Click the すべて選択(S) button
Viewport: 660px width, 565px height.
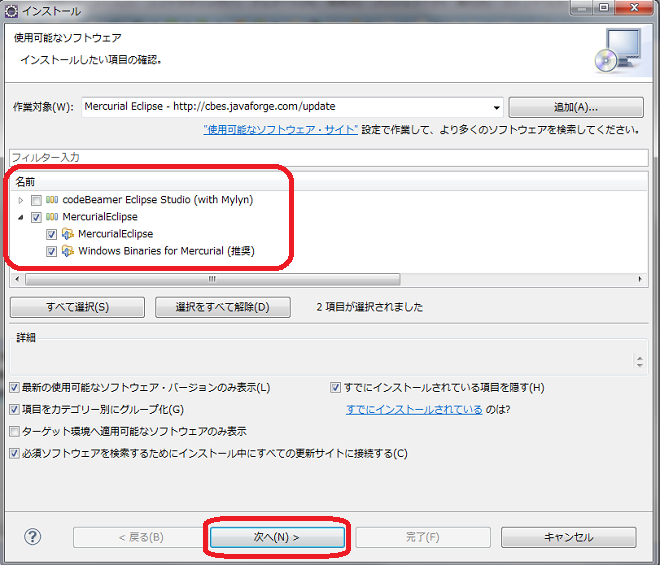click(77, 307)
